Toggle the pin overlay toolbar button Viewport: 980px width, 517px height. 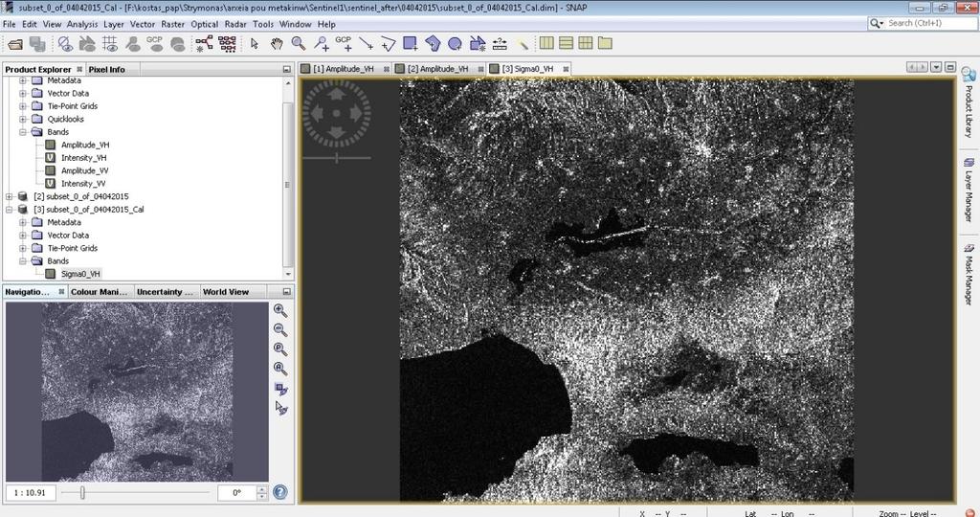tap(132, 44)
